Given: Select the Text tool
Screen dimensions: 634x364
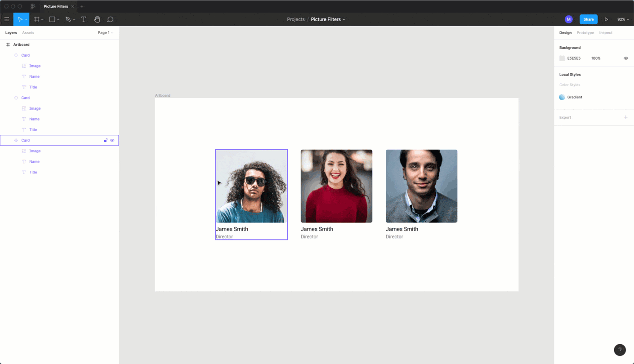Looking at the screenshot, I should coord(84,19).
